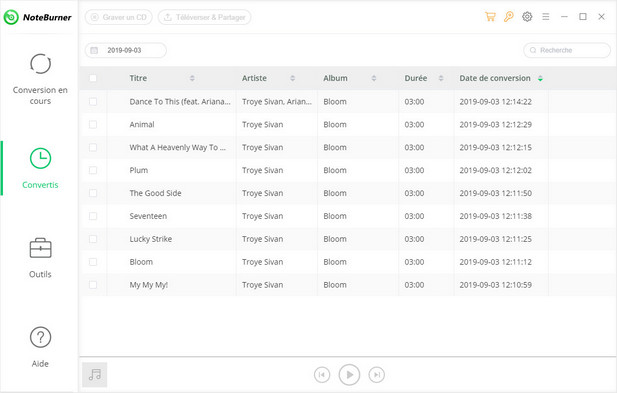
Task: Click the 2019-09-03 12:14:22 date cell
Action: [x=495, y=101]
